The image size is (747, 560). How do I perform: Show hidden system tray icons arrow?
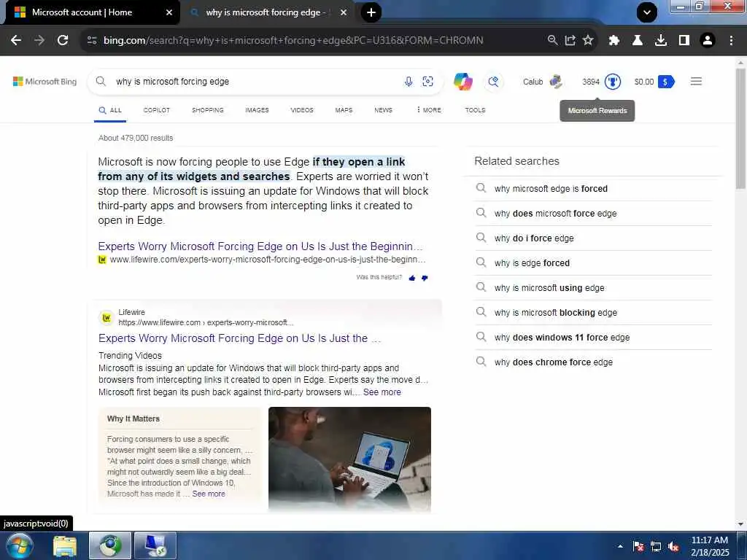click(x=620, y=546)
